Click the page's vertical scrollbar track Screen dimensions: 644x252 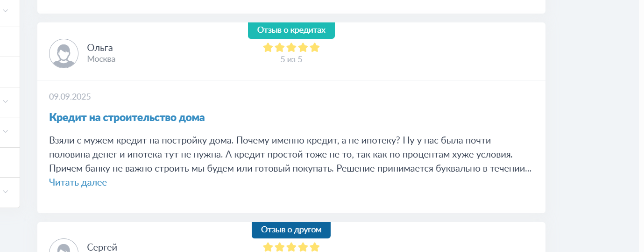[641, 126]
